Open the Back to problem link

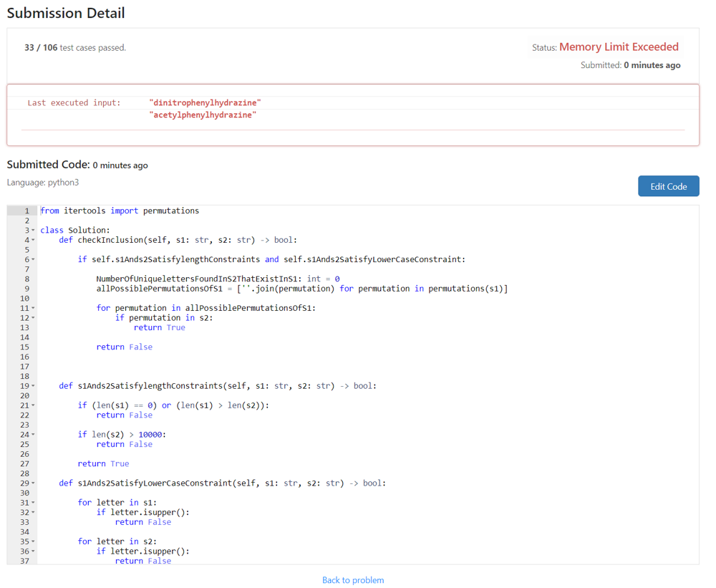tap(353, 580)
